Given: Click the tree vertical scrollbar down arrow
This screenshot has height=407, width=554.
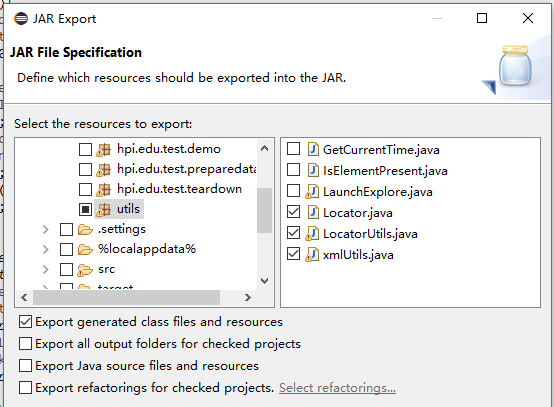Looking at the screenshot, I should (264, 281).
